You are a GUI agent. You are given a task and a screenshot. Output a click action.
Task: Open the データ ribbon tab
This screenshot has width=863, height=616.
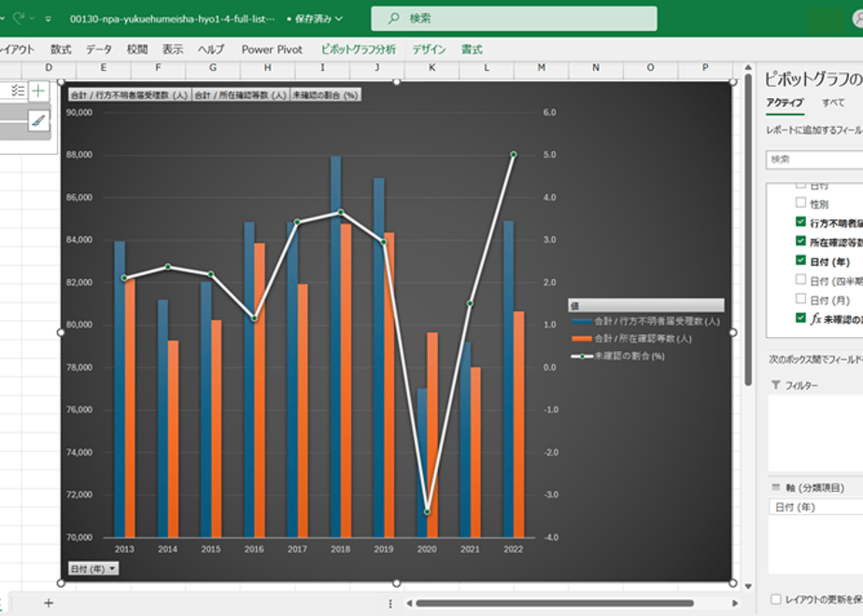98,49
